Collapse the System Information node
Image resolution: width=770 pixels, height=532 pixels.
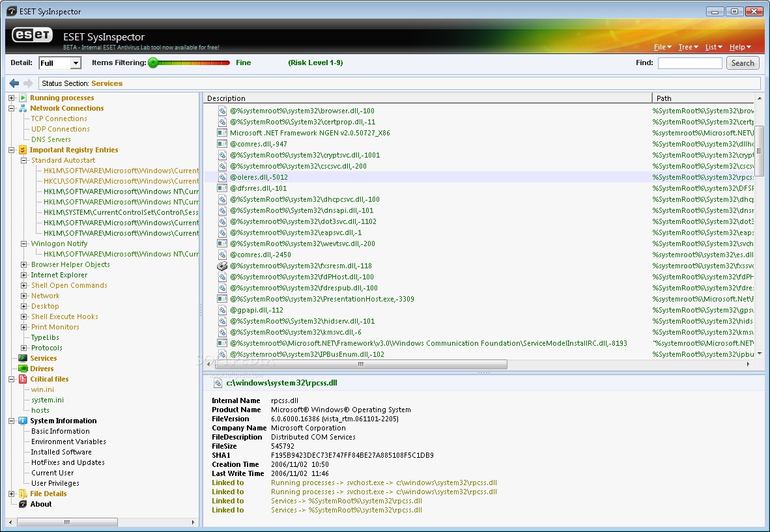point(11,421)
